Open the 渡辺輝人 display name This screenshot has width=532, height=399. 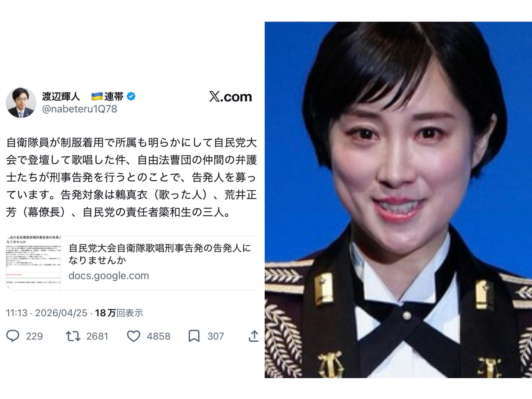click(61, 96)
